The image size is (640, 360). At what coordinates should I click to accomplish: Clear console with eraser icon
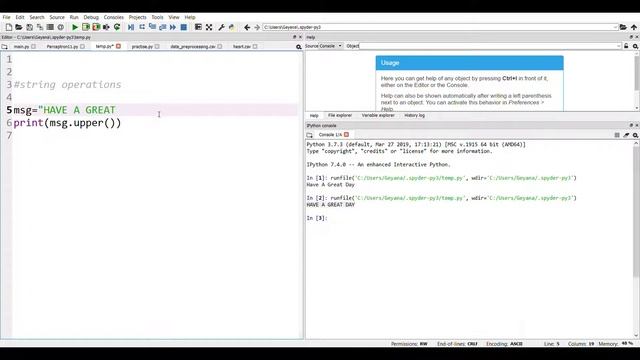pos(626,135)
